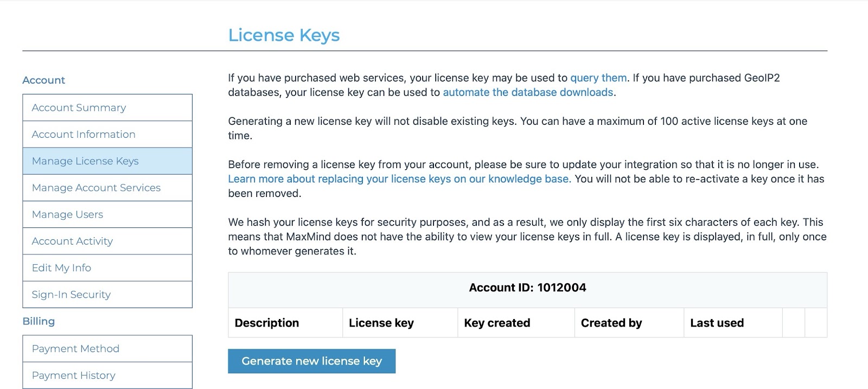Go to Account Information in sidebar

pos(84,134)
